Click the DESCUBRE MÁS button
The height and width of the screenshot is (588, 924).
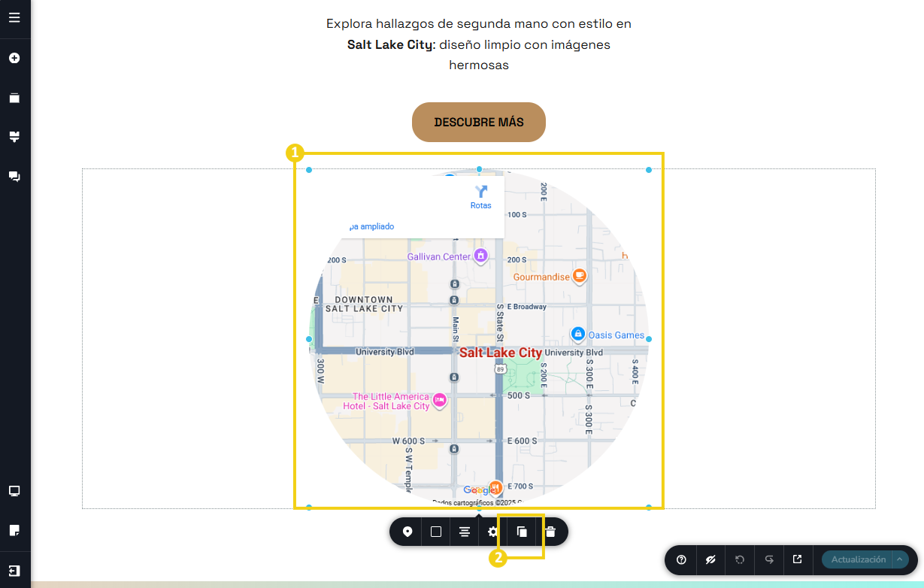pos(479,122)
